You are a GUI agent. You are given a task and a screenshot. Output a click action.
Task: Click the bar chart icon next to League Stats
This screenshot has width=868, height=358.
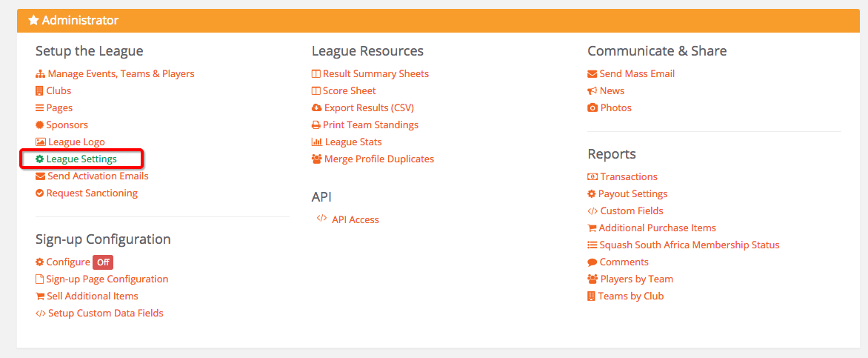click(317, 142)
